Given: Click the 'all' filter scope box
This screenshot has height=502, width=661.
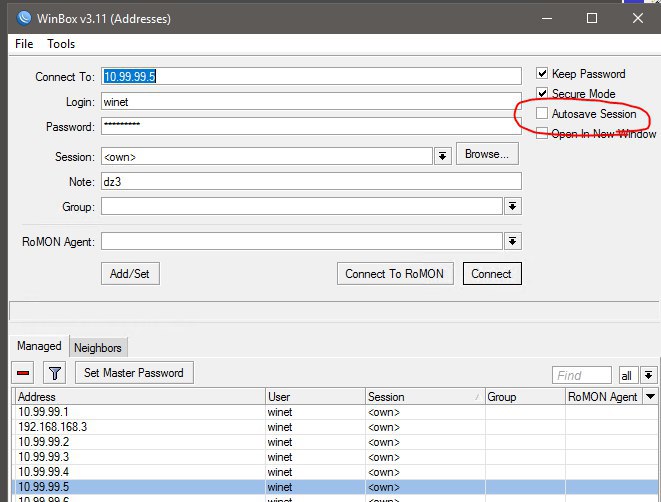Looking at the screenshot, I should pyautogui.click(x=628, y=375).
